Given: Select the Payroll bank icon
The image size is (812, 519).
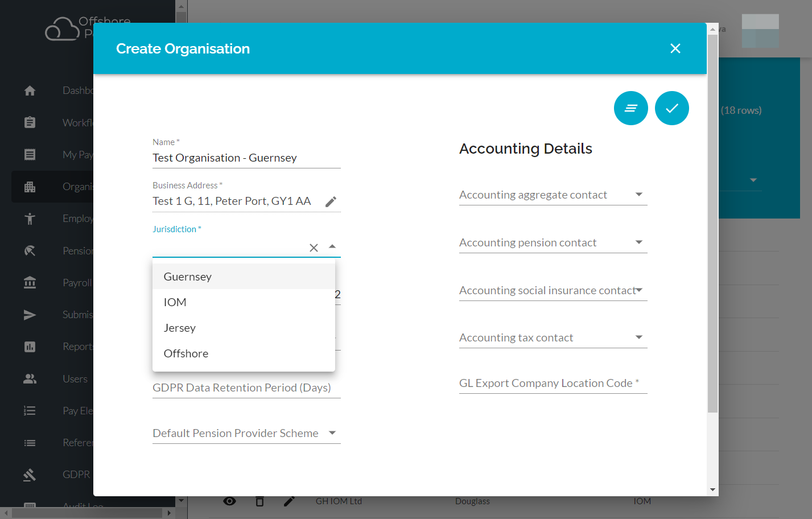Looking at the screenshot, I should pos(30,282).
